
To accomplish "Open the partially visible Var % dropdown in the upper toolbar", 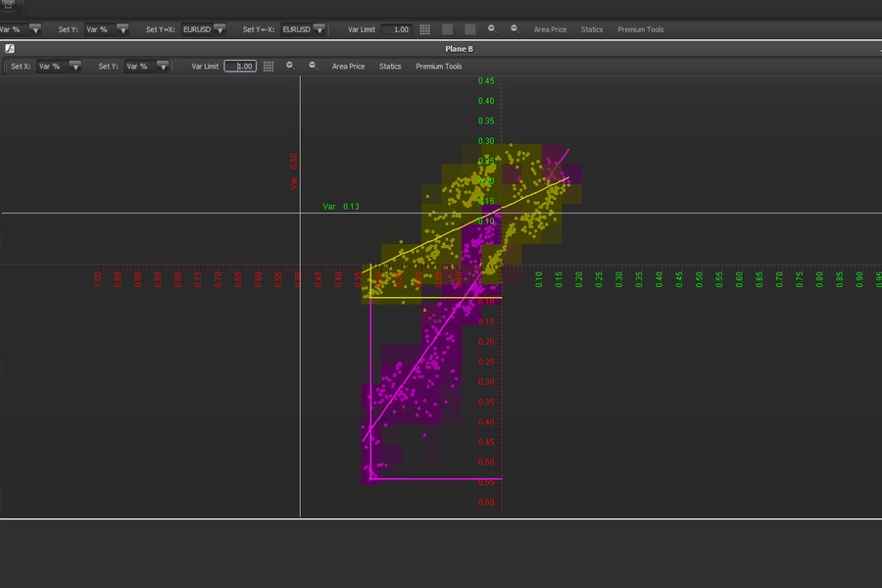I will pos(21,29).
